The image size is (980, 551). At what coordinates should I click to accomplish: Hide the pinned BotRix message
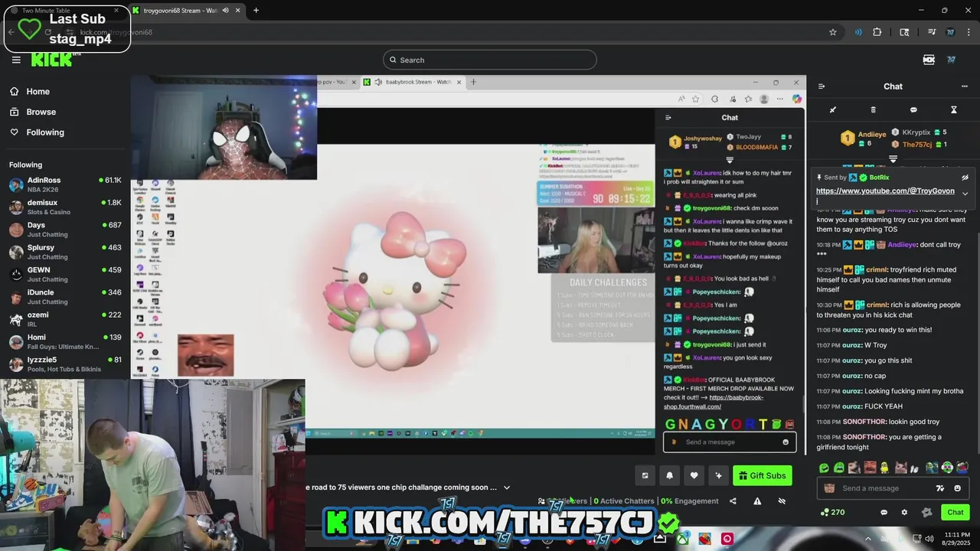pyautogui.click(x=965, y=178)
